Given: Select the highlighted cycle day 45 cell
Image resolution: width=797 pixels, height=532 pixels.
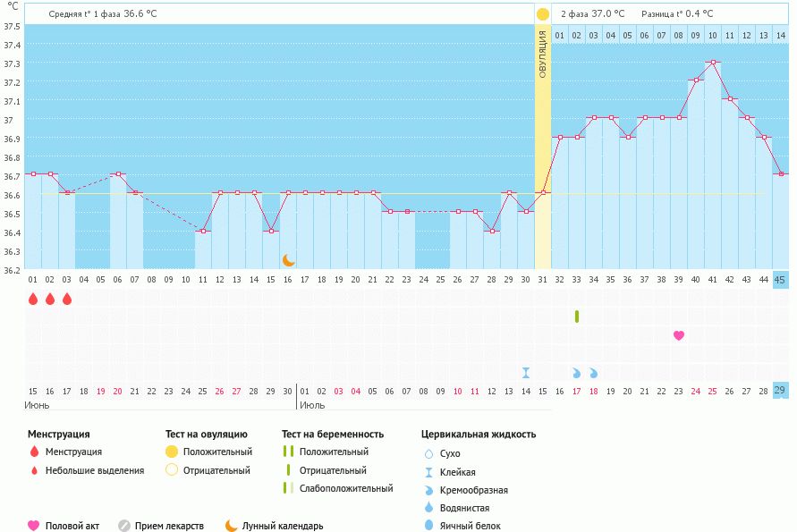Looking at the screenshot, I should [x=780, y=280].
